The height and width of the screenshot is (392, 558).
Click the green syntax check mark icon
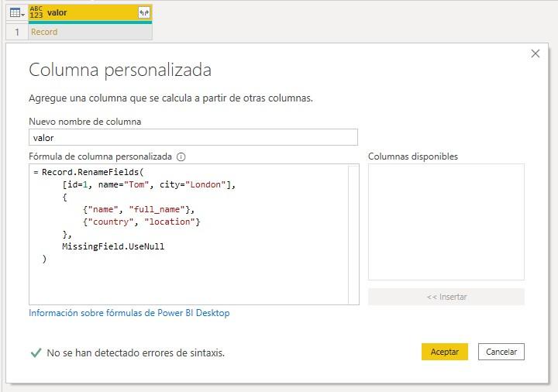coord(36,352)
